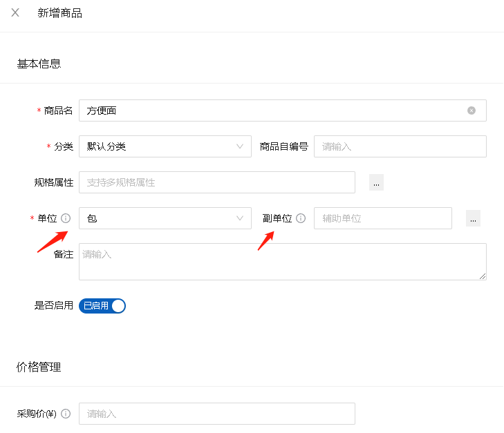
Task: Grab the 备注 textarea resize handle
Action: tap(483, 276)
